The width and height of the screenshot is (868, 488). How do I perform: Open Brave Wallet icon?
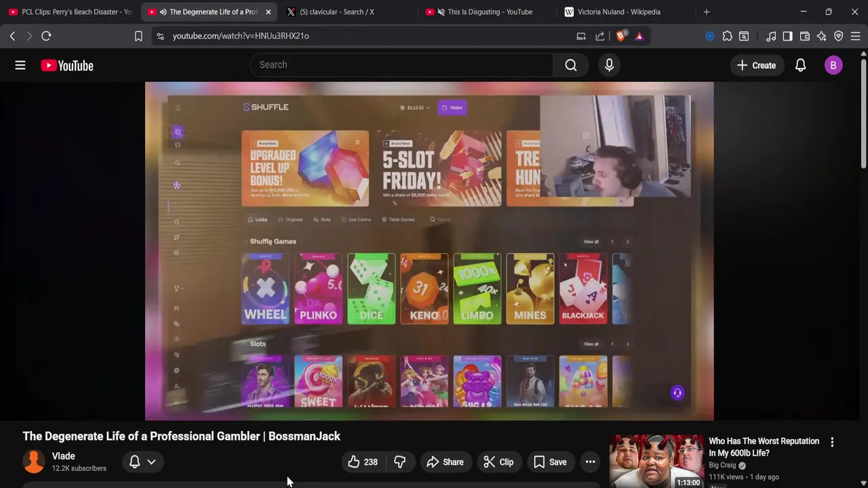tap(805, 36)
